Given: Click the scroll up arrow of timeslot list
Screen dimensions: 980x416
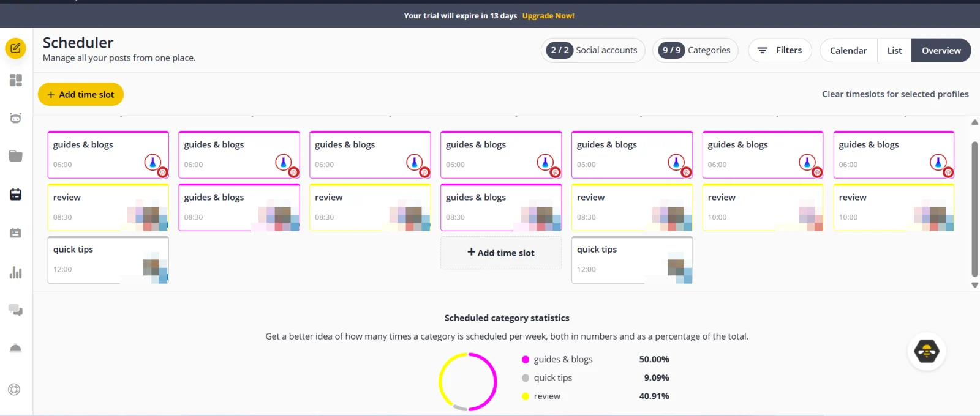Looking at the screenshot, I should click(x=974, y=122).
